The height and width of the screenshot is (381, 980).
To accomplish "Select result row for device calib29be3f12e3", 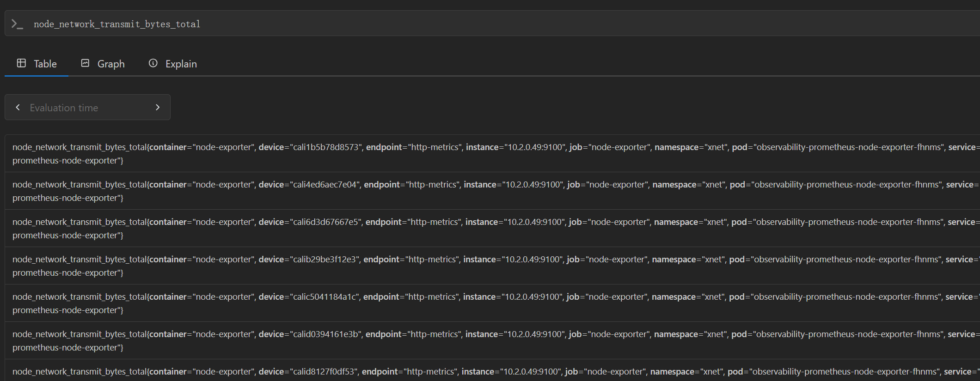I will (492, 266).
